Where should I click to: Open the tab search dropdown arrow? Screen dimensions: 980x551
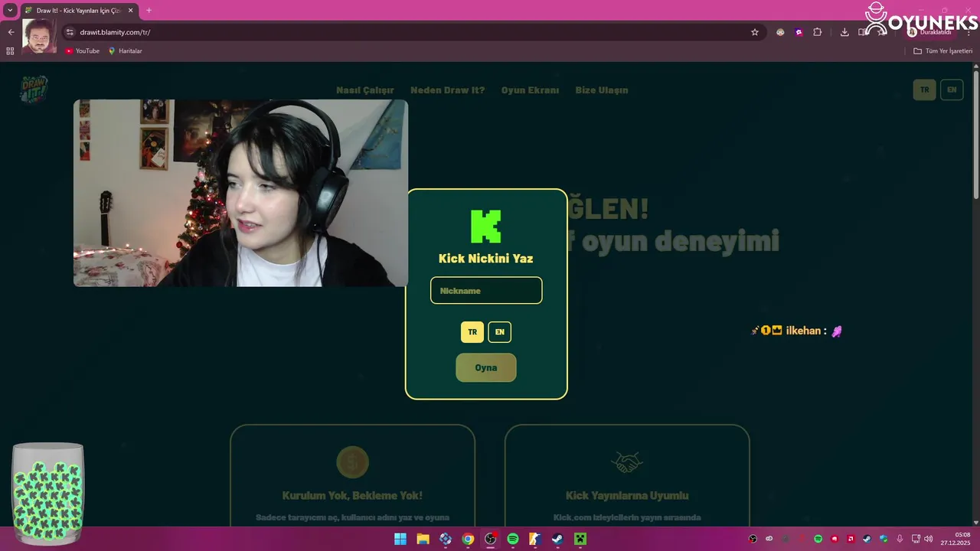(x=10, y=11)
